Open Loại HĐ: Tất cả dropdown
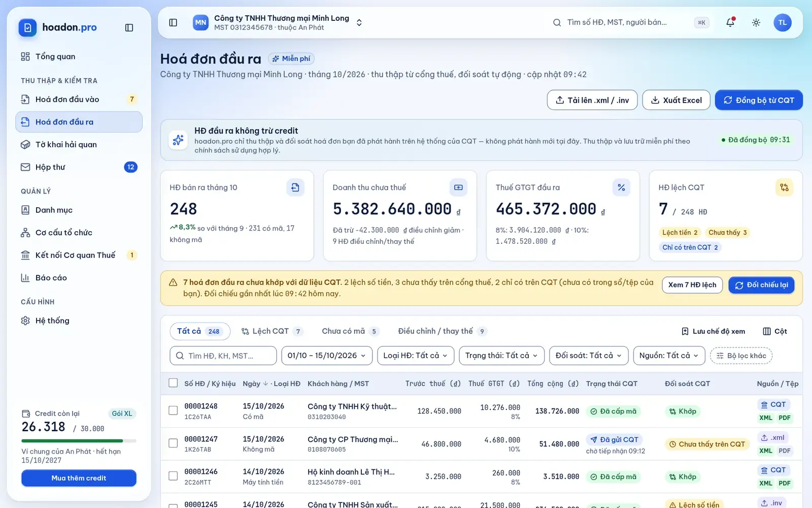The width and height of the screenshot is (812, 508). [x=415, y=356]
